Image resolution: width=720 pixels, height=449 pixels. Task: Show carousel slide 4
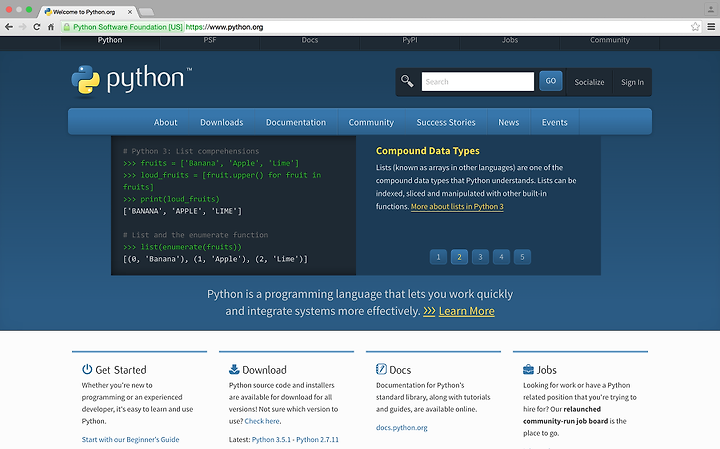(x=501, y=257)
